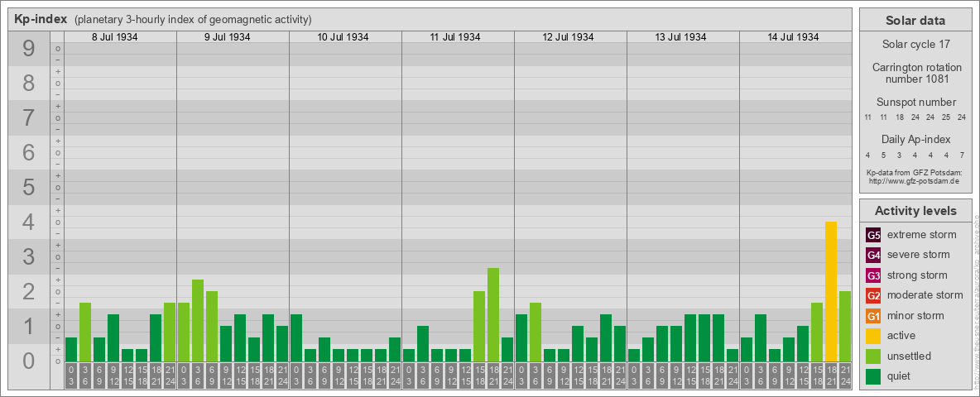
Task: Click the Kp scale number 8
Action: [x=29, y=83]
